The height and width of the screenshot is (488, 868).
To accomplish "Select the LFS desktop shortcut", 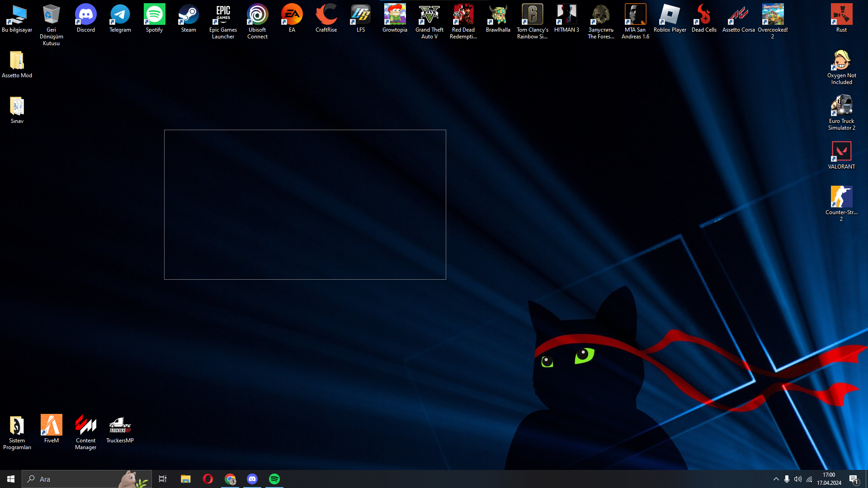I will pyautogui.click(x=361, y=19).
